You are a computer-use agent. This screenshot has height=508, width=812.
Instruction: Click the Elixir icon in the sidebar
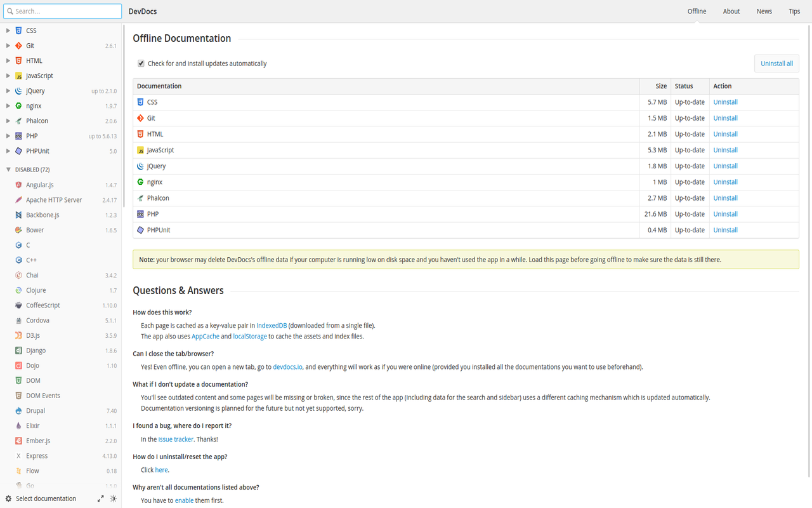18,425
